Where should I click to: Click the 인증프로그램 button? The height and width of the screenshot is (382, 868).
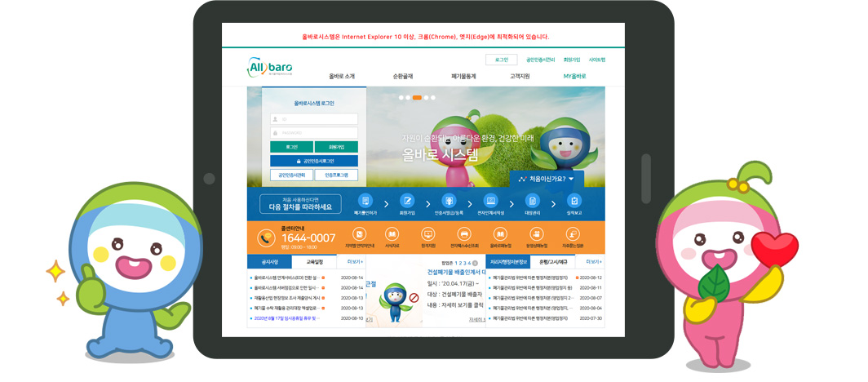(x=336, y=175)
